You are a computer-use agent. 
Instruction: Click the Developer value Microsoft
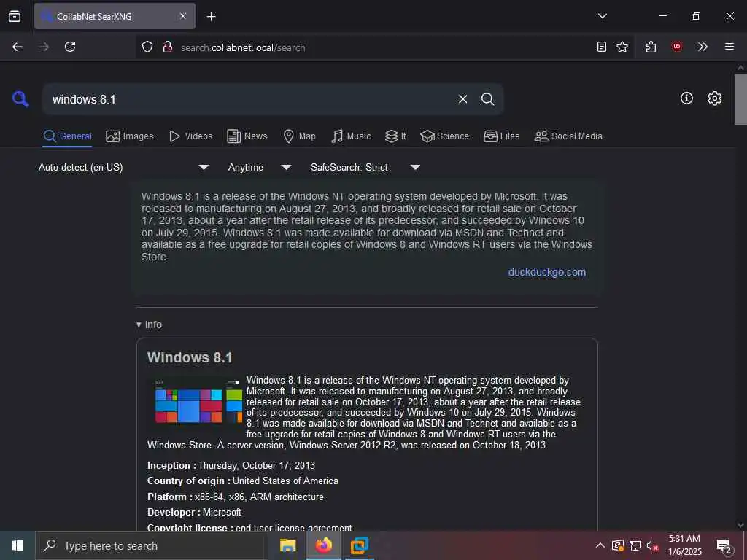222,512
